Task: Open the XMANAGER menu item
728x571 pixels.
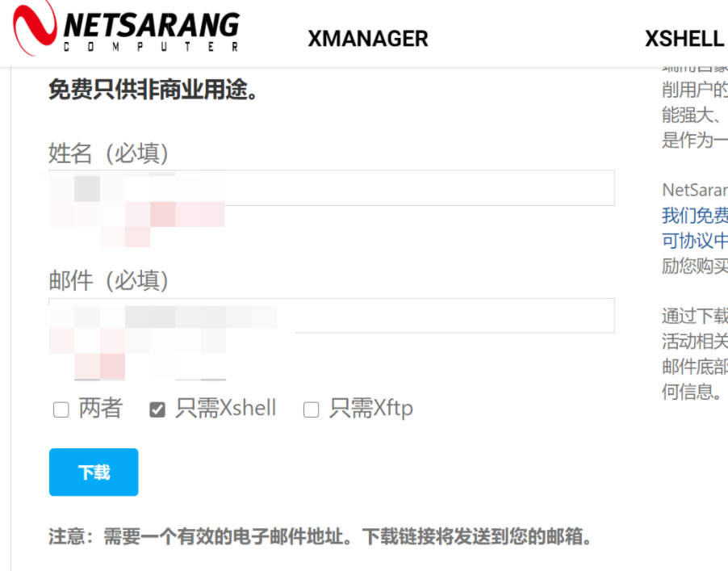Action: click(367, 39)
